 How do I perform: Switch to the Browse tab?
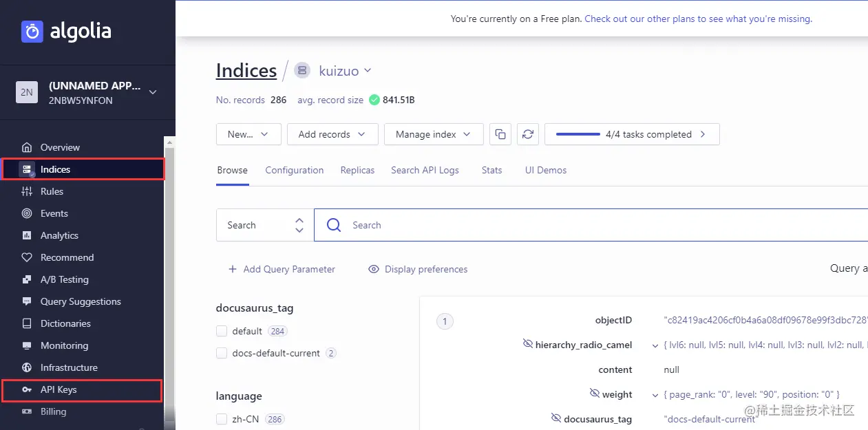[232, 170]
